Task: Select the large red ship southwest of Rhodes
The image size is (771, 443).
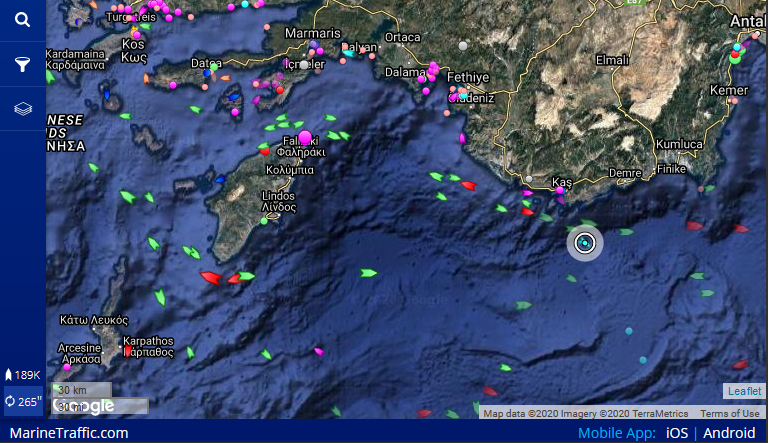Action: click(210, 277)
